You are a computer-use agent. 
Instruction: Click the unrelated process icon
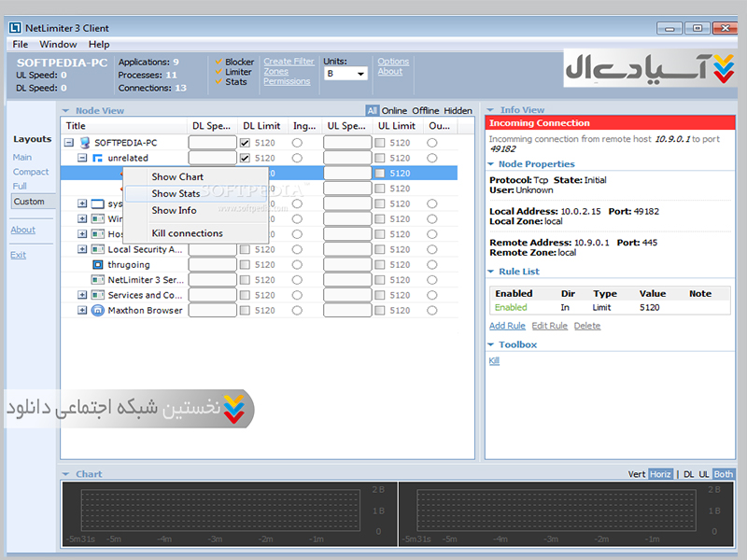97,158
